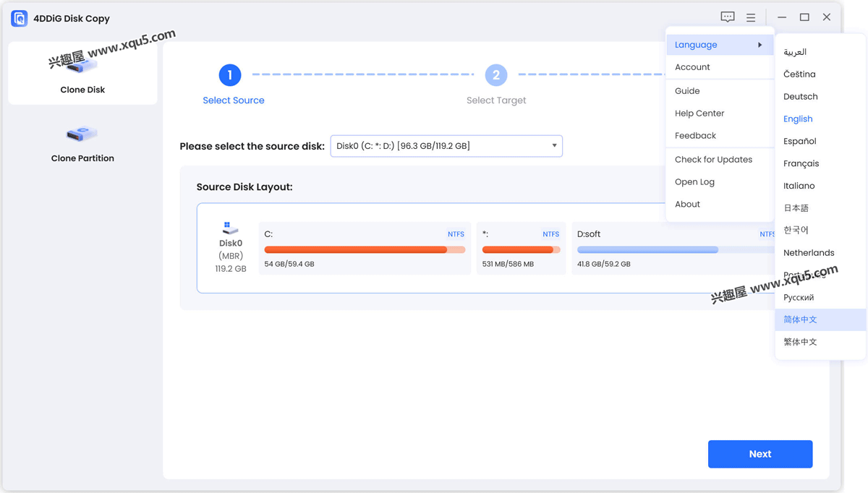Click the Select Source step label

click(x=234, y=100)
